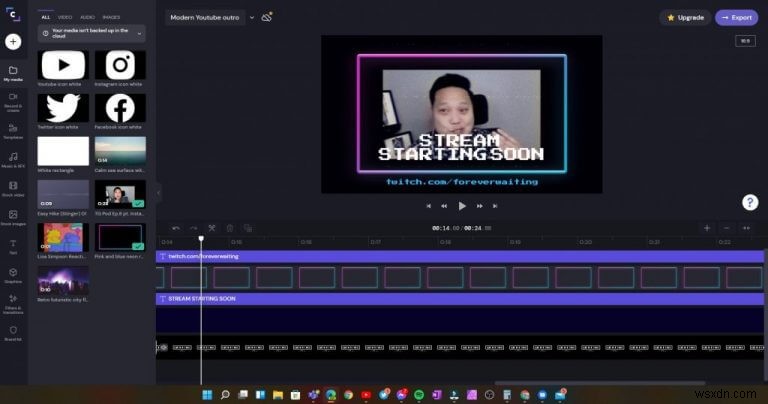Open Filters & transitions panel
The height and width of the screenshot is (404, 768).
(x=13, y=304)
